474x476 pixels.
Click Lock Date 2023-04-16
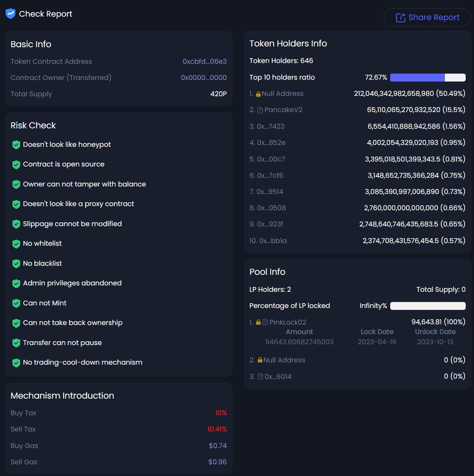(377, 342)
